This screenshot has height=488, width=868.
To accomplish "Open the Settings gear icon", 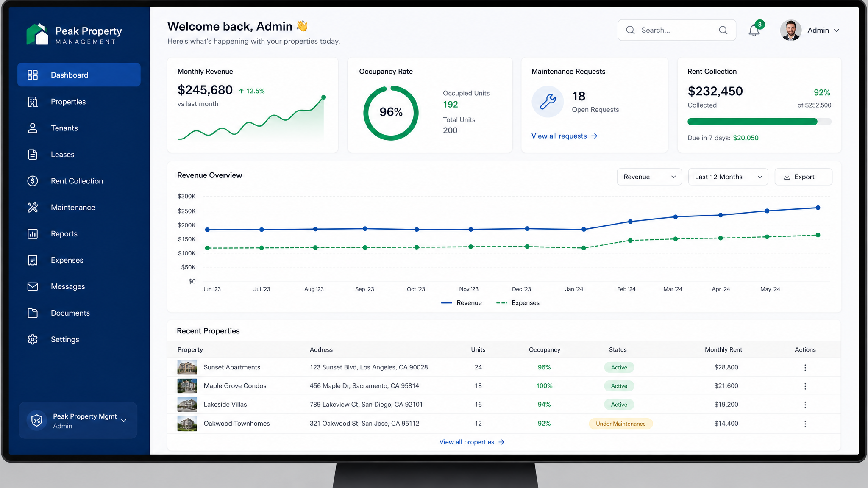I will coord(33,339).
